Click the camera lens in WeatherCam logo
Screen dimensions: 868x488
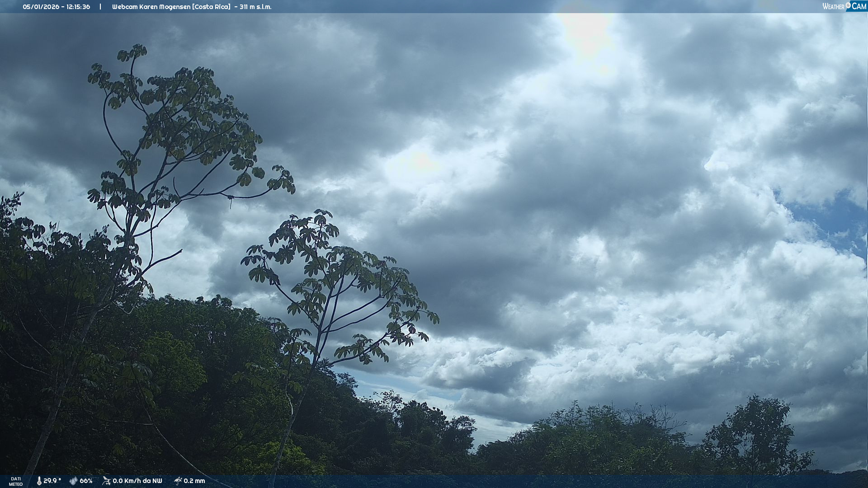[x=848, y=5]
